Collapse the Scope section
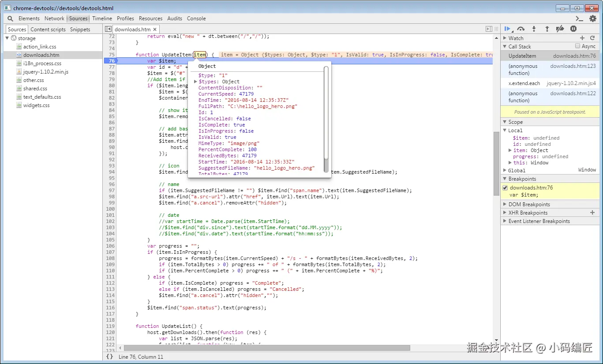603x364 pixels. [505, 122]
